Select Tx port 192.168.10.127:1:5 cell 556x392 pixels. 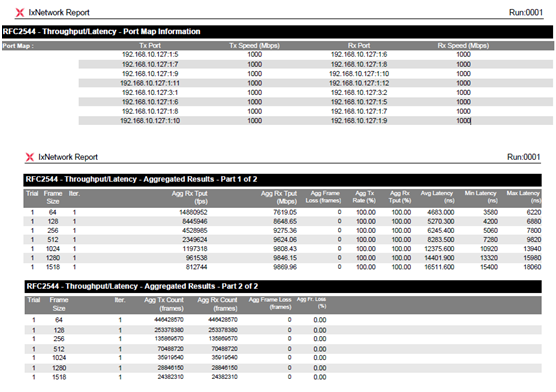point(150,54)
